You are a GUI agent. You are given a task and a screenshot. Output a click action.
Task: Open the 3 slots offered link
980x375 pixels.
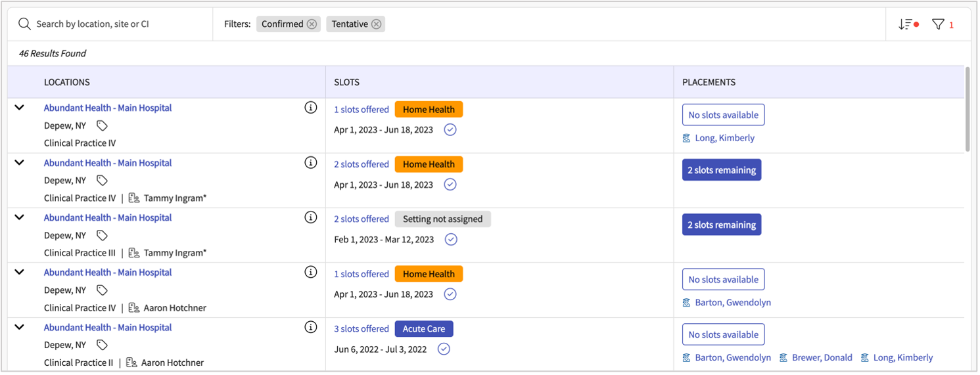pos(362,329)
